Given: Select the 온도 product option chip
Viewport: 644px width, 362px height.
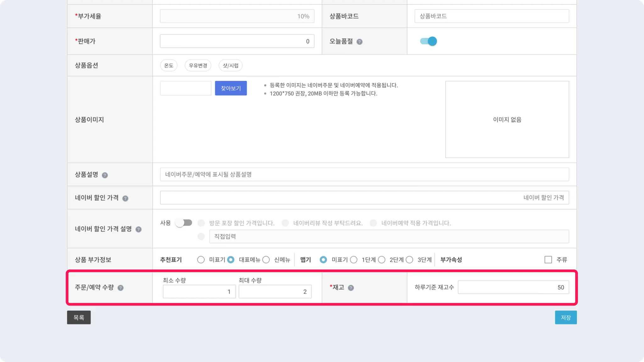Looking at the screenshot, I should tap(169, 65).
